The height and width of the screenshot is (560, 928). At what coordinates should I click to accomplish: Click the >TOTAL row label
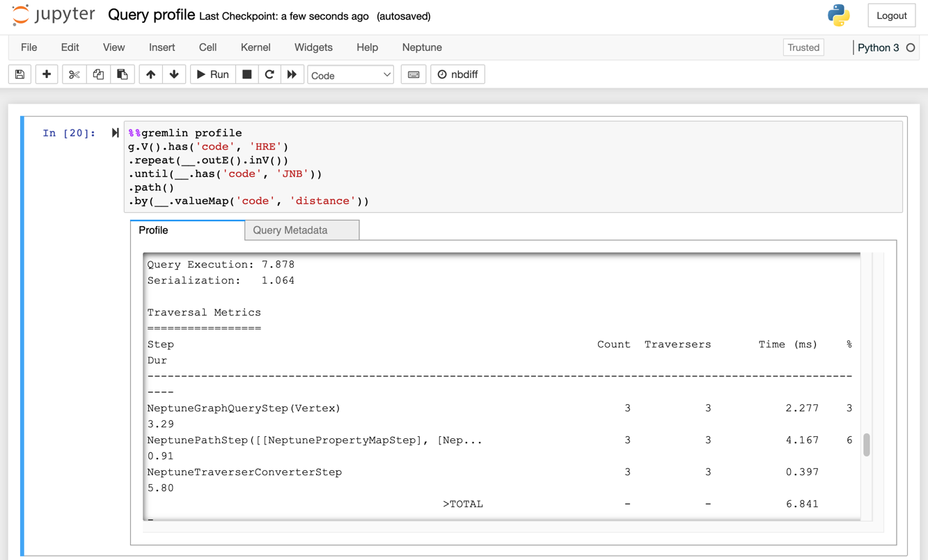click(463, 504)
